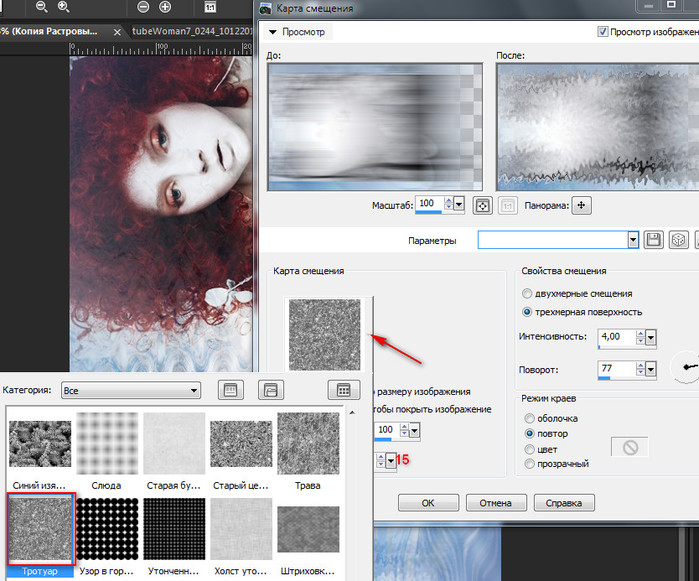Click the Масштаб value field
699x581 pixels.
click(x=429, y=204)
